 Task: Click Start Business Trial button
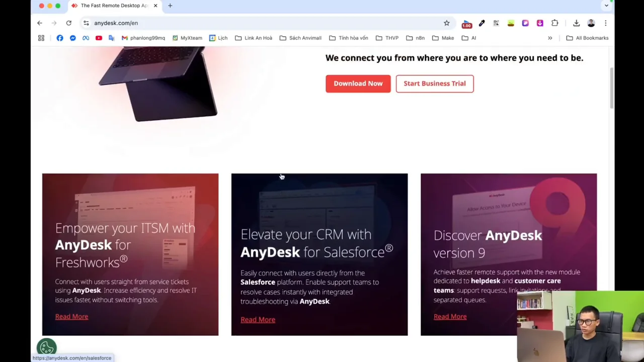(x=435, y=83)
